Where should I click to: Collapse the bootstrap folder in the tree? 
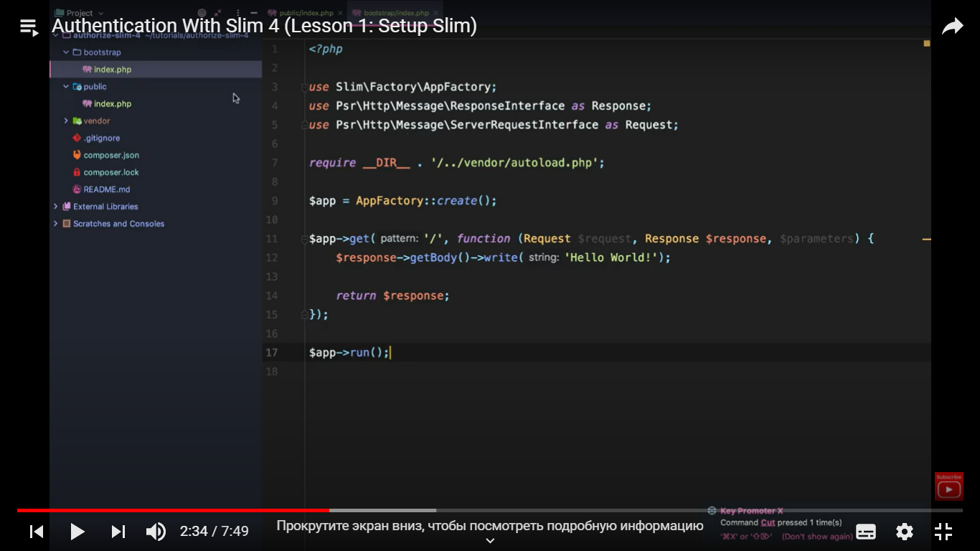67,52
